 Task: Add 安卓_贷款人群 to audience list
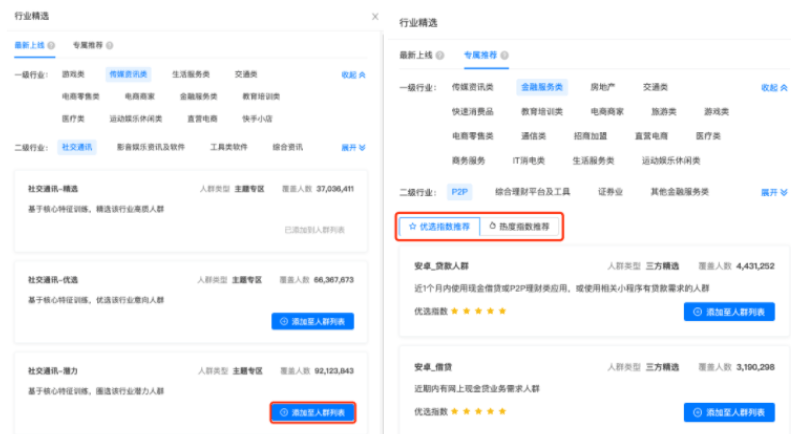(729, 312)
